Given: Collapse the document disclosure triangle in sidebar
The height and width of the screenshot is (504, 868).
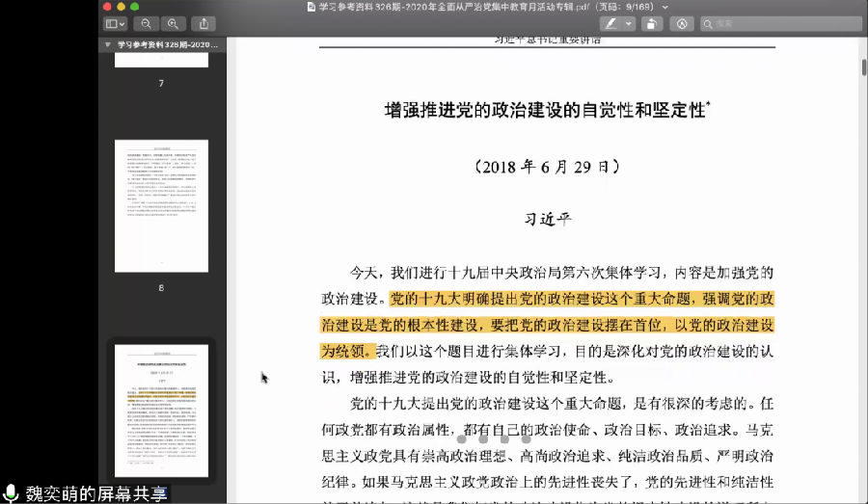Looking at the screenshot, I should coord(108,44).
